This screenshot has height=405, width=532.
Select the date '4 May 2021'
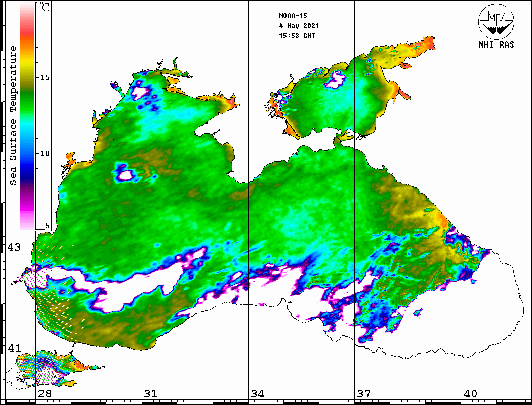(x=299, y=26)
